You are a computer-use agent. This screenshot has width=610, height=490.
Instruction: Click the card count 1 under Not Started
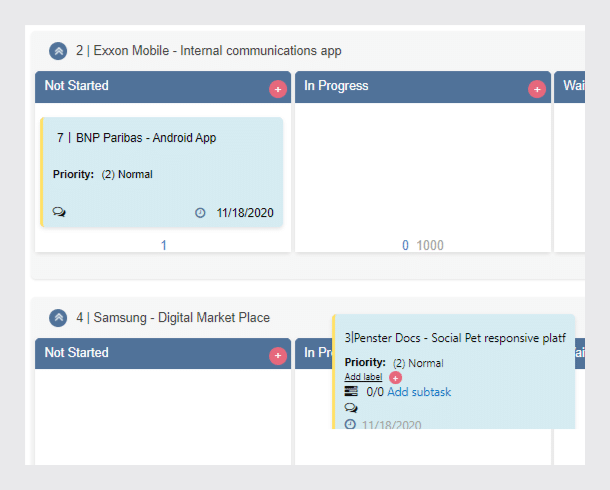[x=164, y=245]
